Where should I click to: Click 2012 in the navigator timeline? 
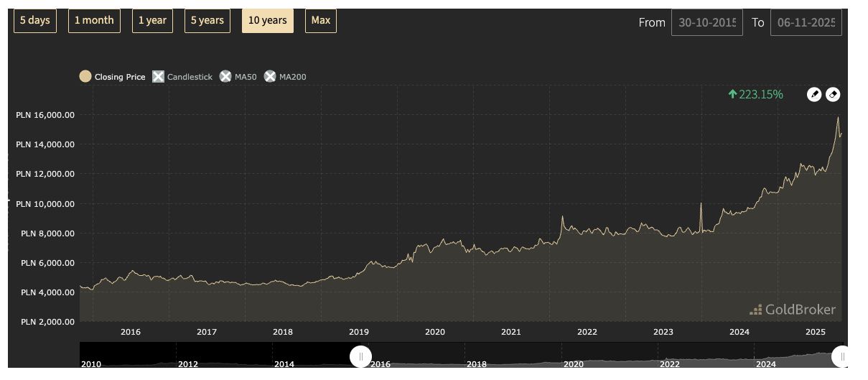pyautogui.click(x=188, y=364)
